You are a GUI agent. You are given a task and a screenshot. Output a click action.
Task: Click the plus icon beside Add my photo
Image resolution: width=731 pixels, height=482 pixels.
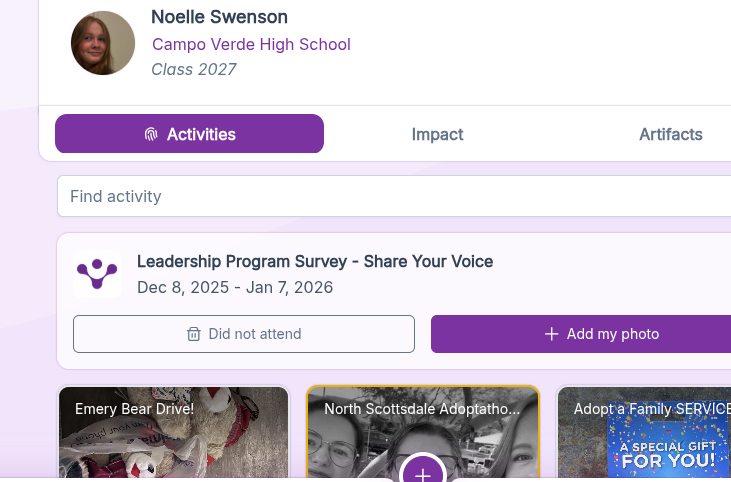point(551,334)
